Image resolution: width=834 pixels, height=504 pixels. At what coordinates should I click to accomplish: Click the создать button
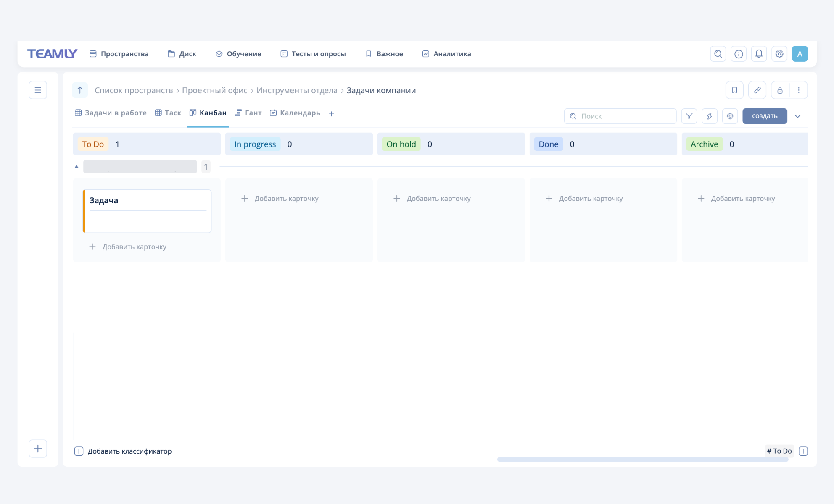click(765, 116)
